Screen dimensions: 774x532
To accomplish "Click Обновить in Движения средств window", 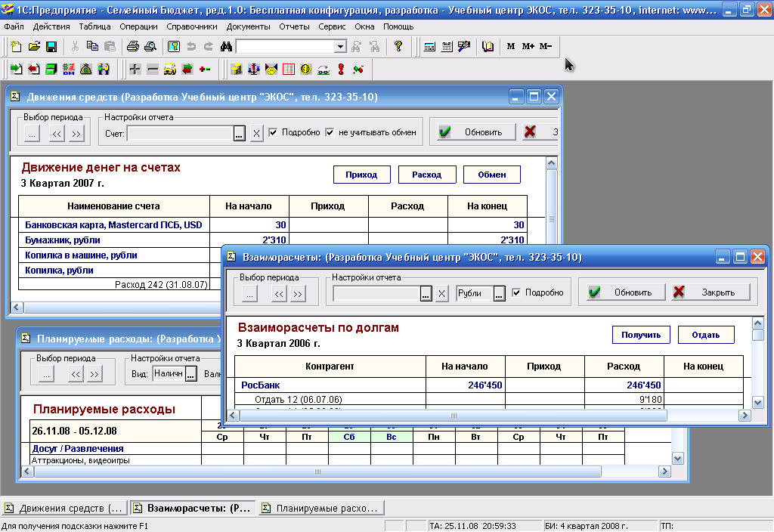I will tap(475, 132).
